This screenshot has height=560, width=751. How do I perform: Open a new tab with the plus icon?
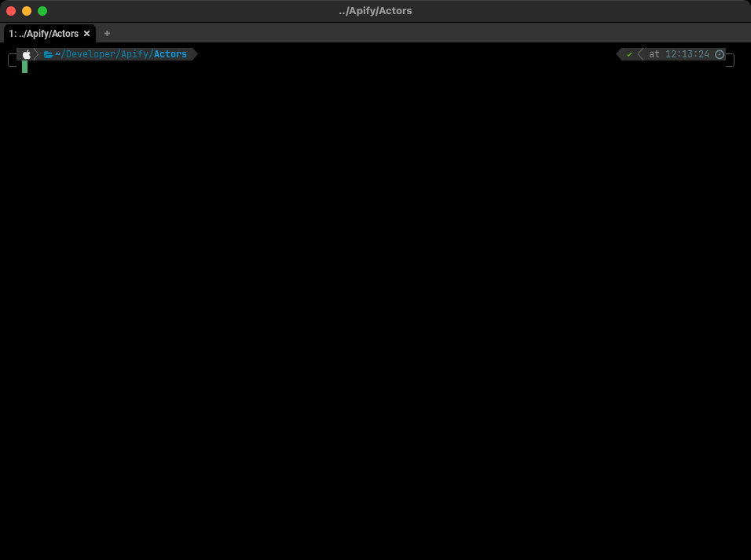click(x=107, y=34)
